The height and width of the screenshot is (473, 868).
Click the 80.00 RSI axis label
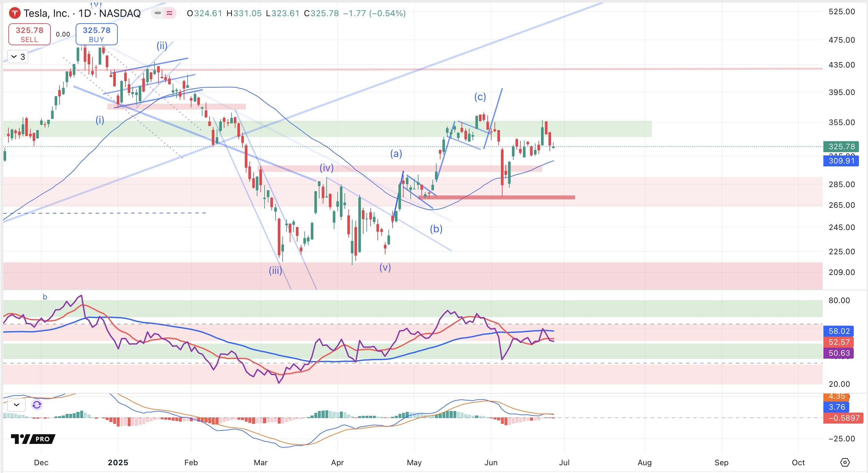(839, 300)
